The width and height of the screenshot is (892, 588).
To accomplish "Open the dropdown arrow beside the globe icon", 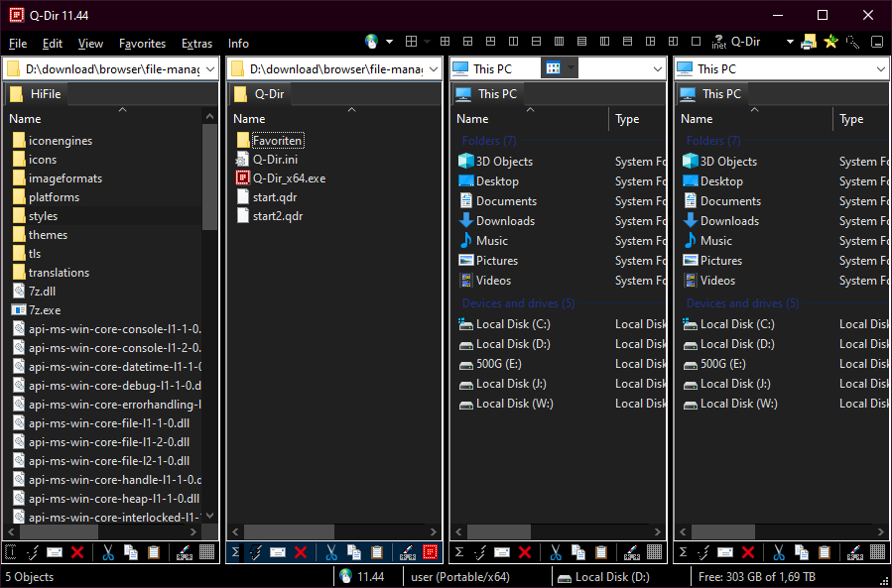I will pos(389,42).
